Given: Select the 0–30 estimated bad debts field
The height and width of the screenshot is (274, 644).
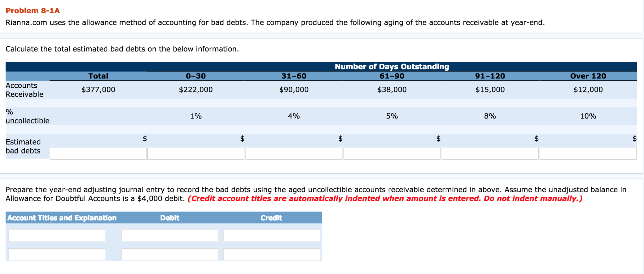Looking at the screenshot, I should point(196,154).
